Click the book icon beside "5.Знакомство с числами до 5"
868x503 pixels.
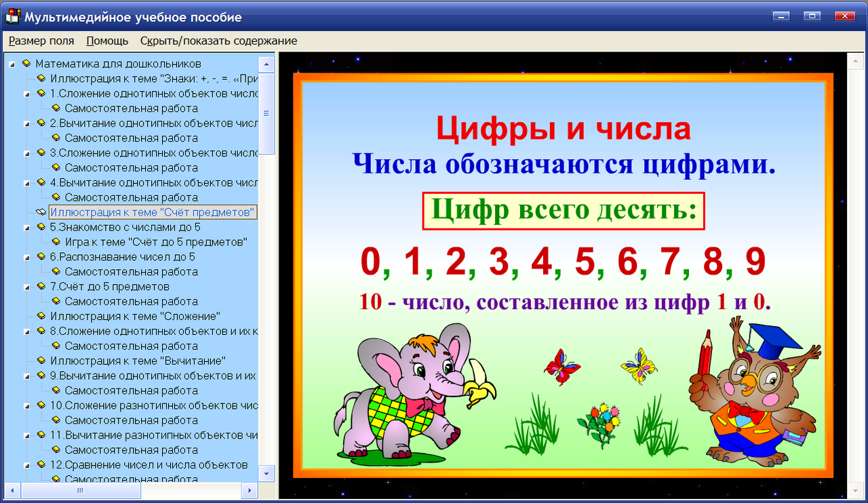pos(41,227)
